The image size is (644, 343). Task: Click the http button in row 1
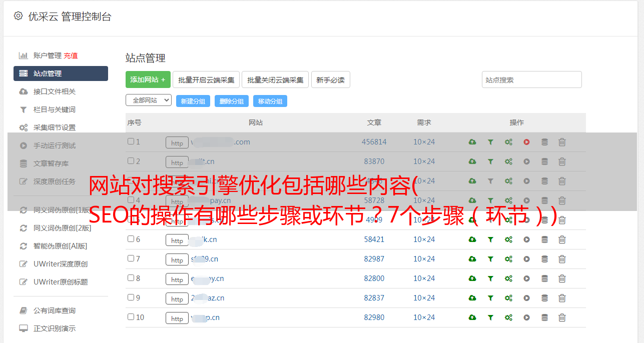pos(177,143)
